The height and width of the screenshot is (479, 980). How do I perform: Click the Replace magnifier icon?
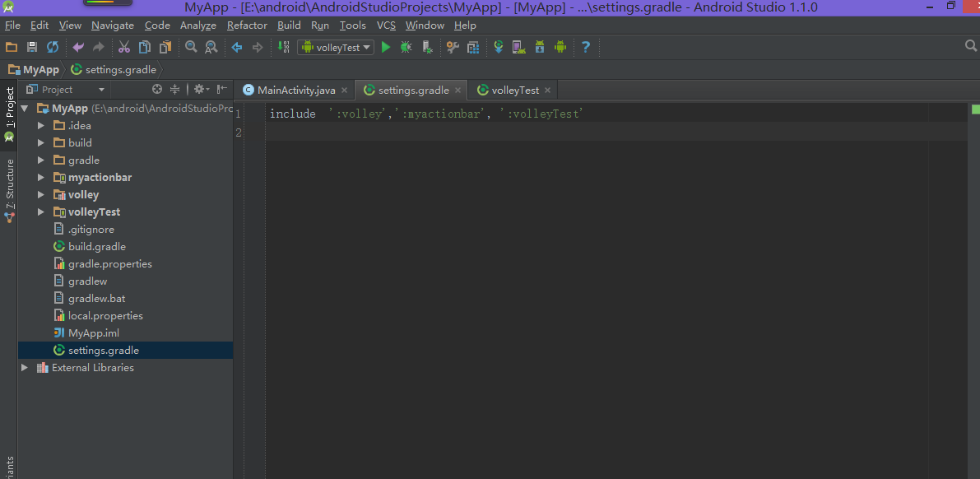tap(211, 47)
